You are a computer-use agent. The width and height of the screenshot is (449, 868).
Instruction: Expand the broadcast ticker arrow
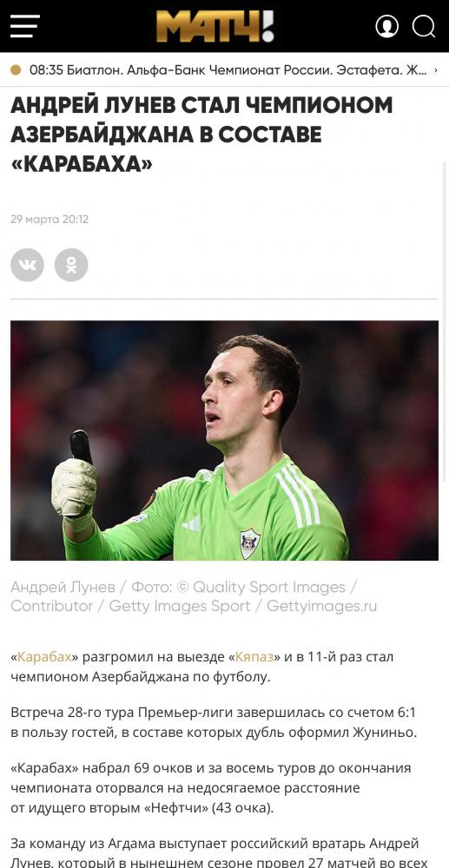pyautogui.click(x=436, y=70)
